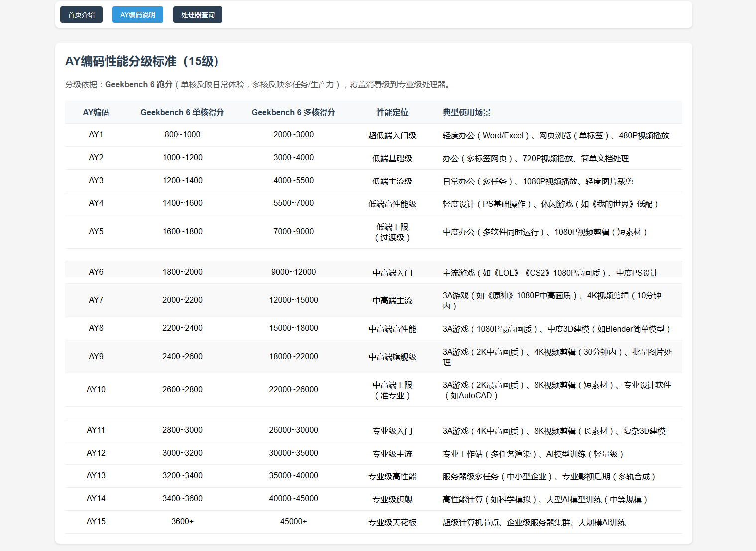Select the AY10 row code cell

tap(96, 390)
